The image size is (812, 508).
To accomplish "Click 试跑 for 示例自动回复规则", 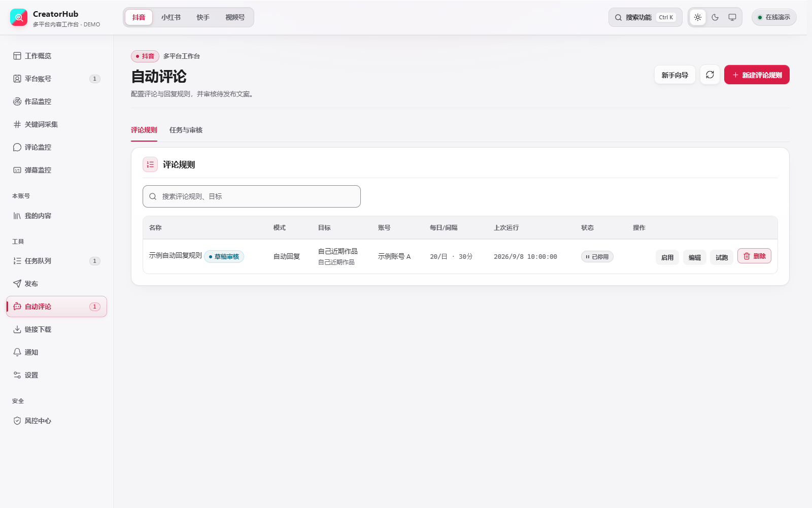I will [722, 257].
